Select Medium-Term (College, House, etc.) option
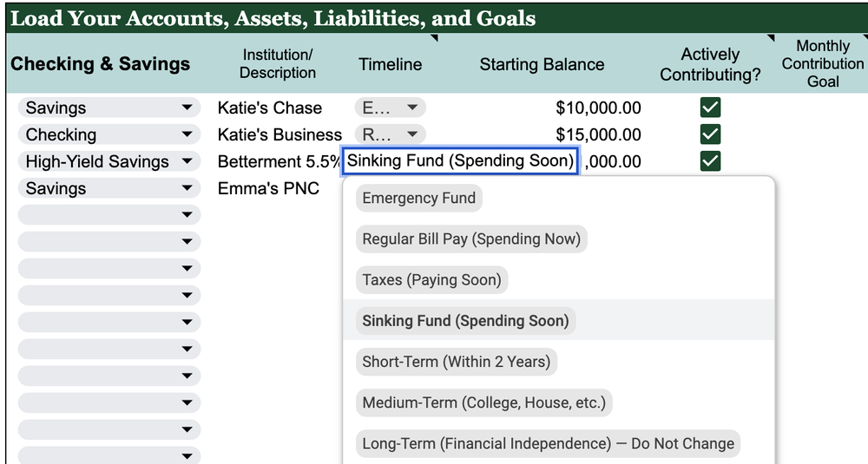The image size is (868, 464). pos(483,402)
